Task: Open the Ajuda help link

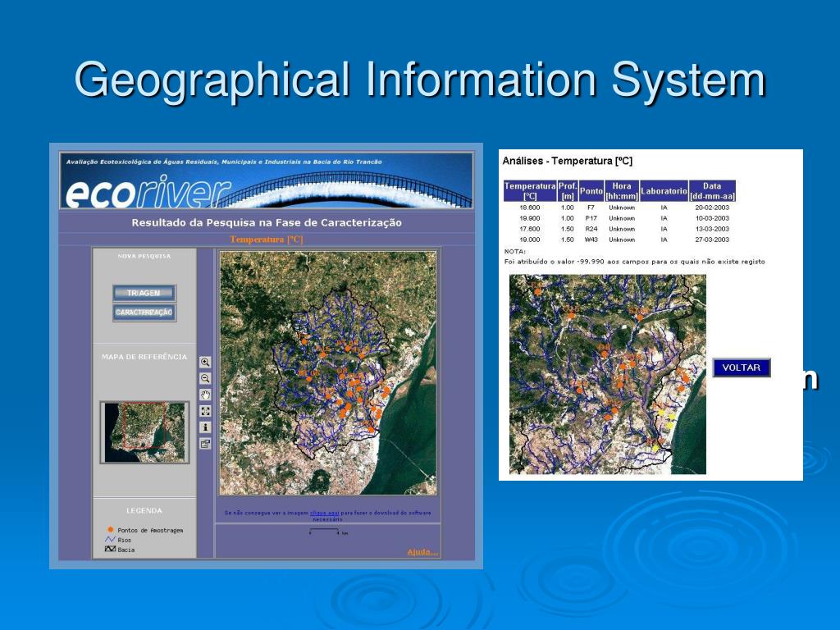Action: click(422, 552)
